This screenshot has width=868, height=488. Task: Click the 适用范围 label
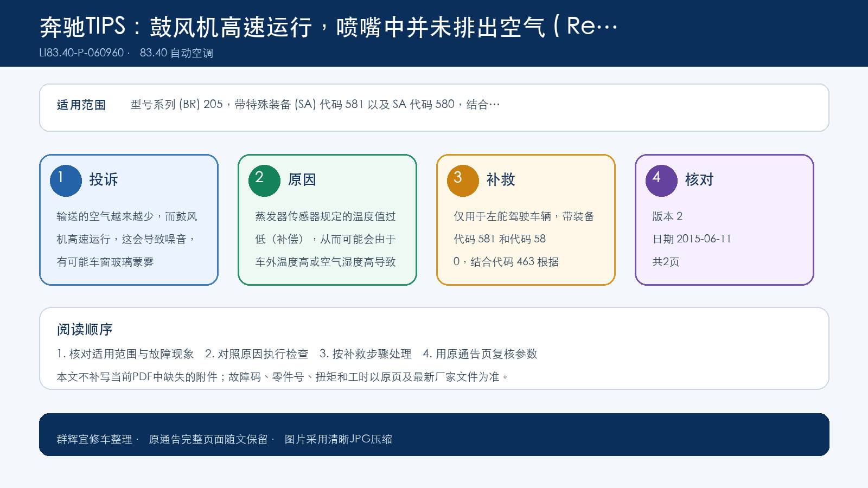click(81, 105)
